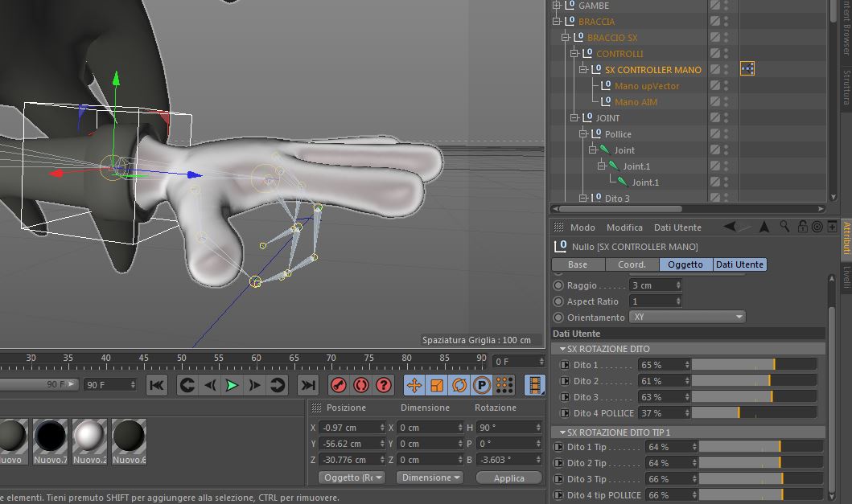Toggle keyframe dot for Aspect Ratio
This screenshot has height=504, width=852.
click(558, 301)
